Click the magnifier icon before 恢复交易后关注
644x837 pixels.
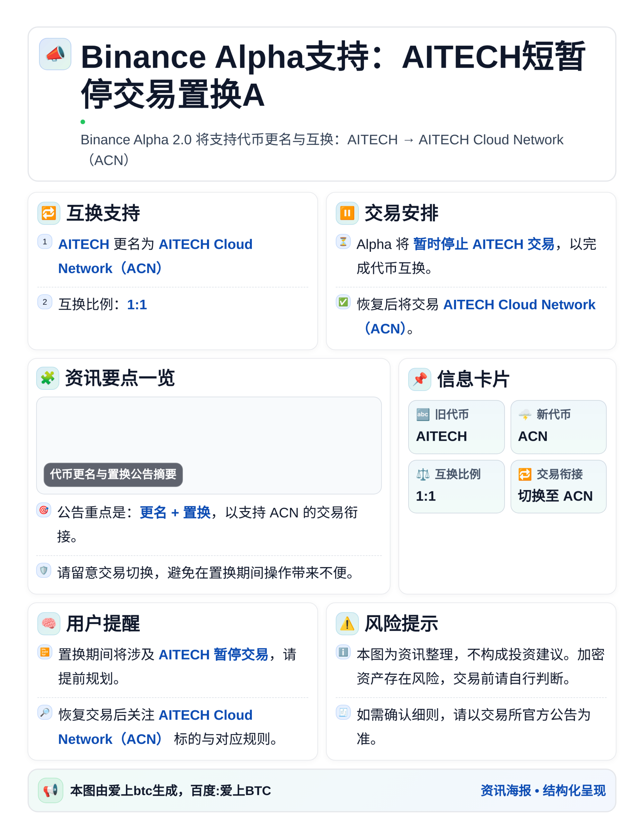click(x=45, y=712)
